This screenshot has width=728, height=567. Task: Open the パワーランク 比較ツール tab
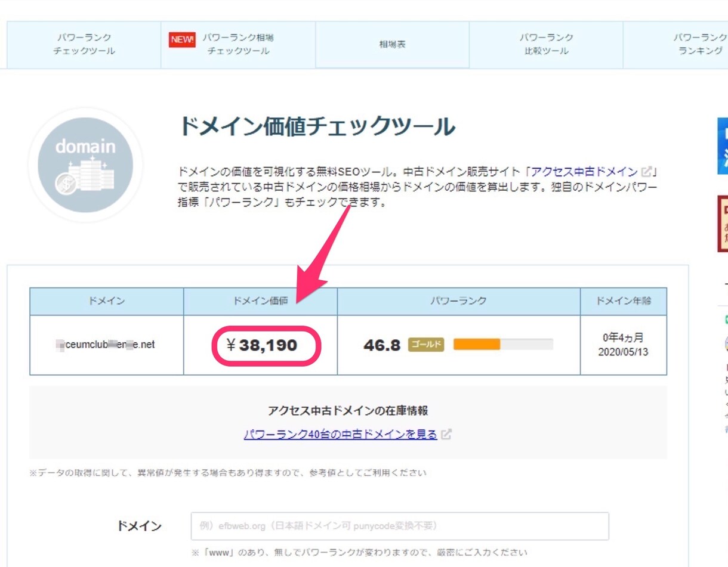click(546, 45)
